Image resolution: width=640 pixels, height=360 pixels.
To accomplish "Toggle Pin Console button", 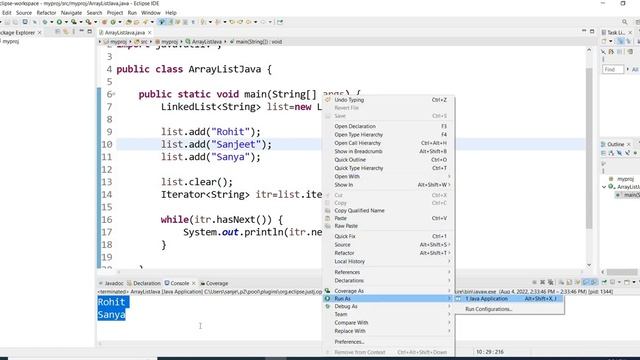I will click(604, 282).
